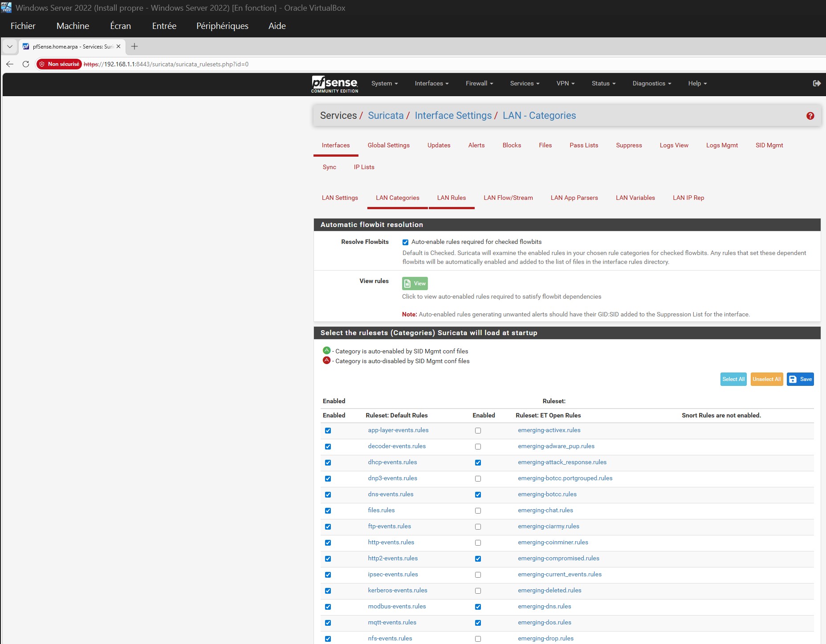Uncheck files.rules checkbox

pyautogui.click(x=328, y=510)
